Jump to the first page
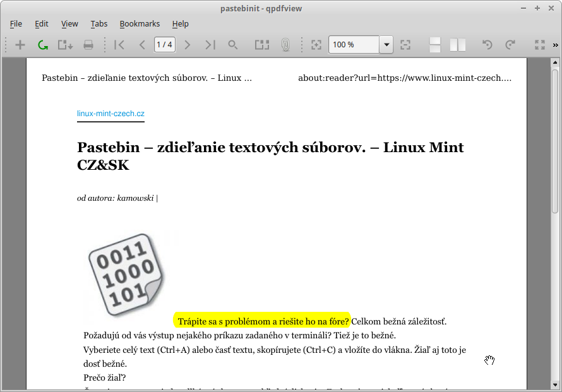Image resolution: width=562 pixels, height=392 pixels. 119,45
